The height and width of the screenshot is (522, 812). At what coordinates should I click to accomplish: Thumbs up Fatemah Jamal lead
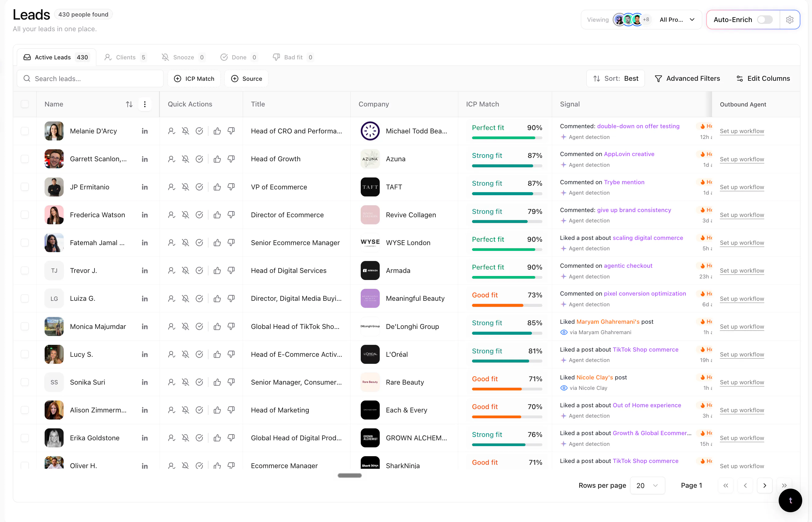tap(217, 243)
